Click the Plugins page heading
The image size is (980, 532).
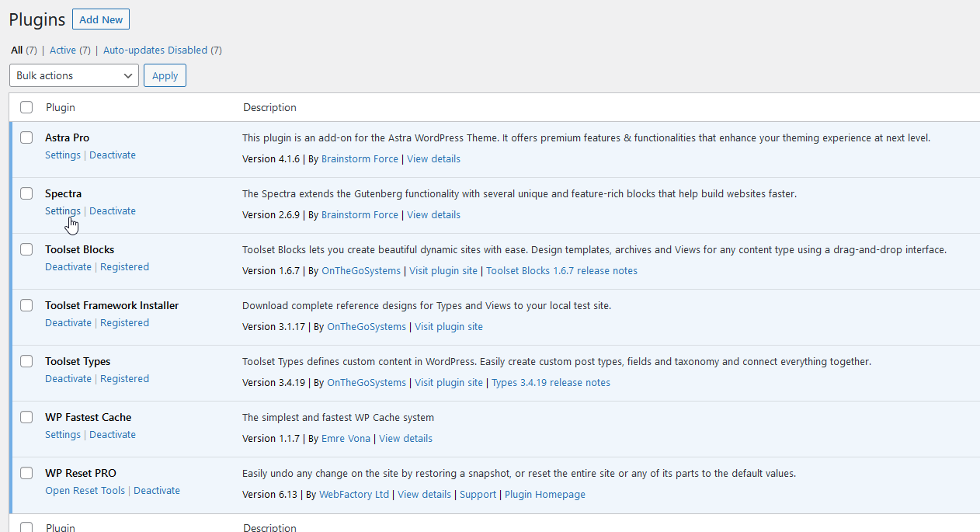pos(36,19)
